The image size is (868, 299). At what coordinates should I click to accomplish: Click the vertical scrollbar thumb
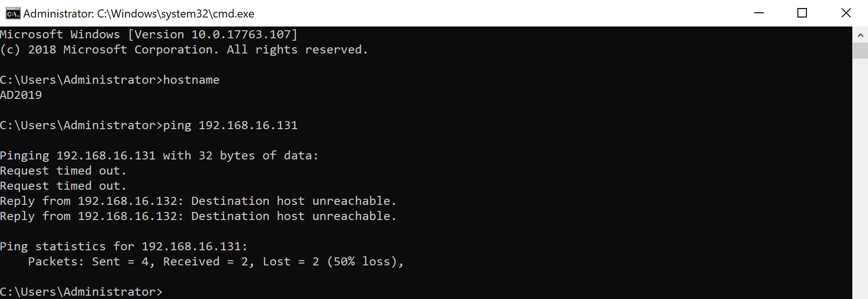(860, 51)
